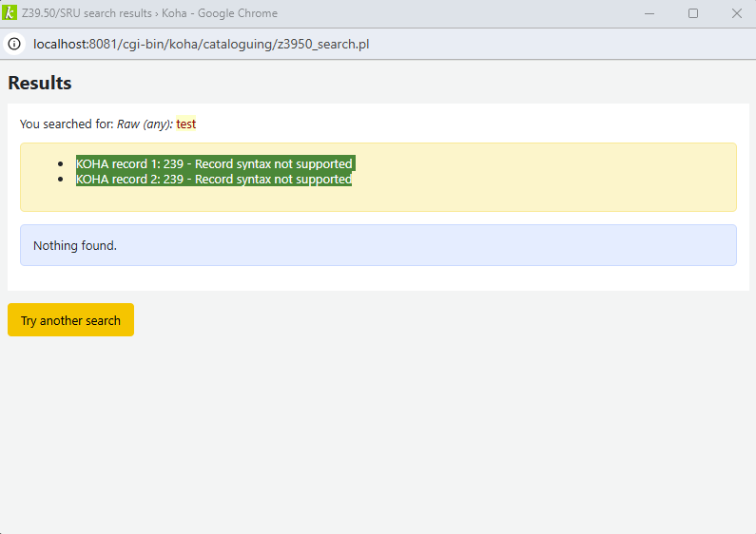Open site information icon beside the URL
Screen dimensions: 756x534
coord(14,44)
